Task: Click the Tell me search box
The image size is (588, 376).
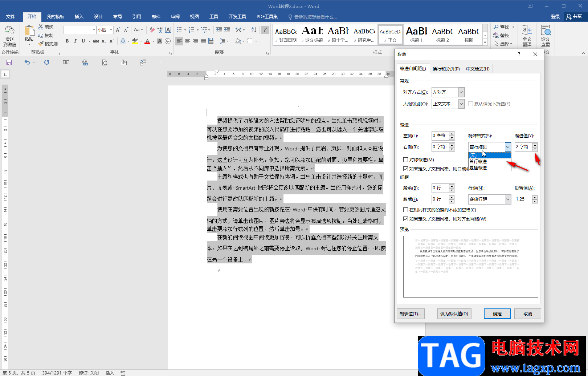Action: coord(315,17)
